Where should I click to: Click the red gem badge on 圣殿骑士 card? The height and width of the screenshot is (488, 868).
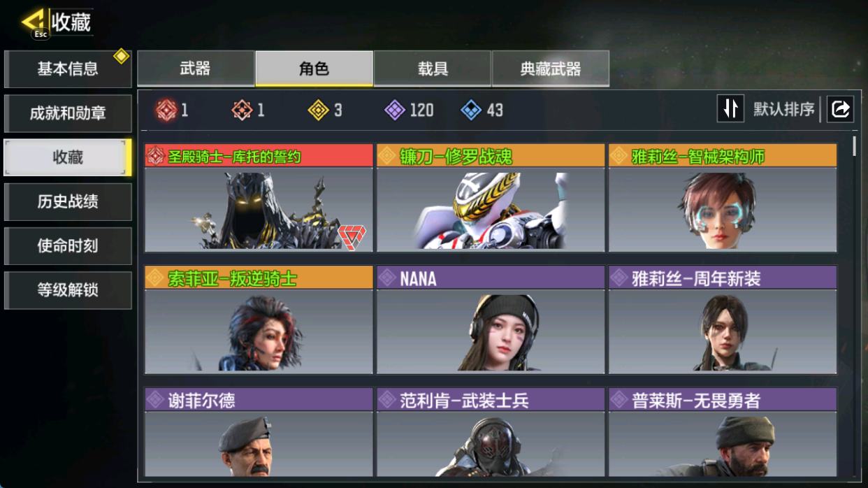352,236
